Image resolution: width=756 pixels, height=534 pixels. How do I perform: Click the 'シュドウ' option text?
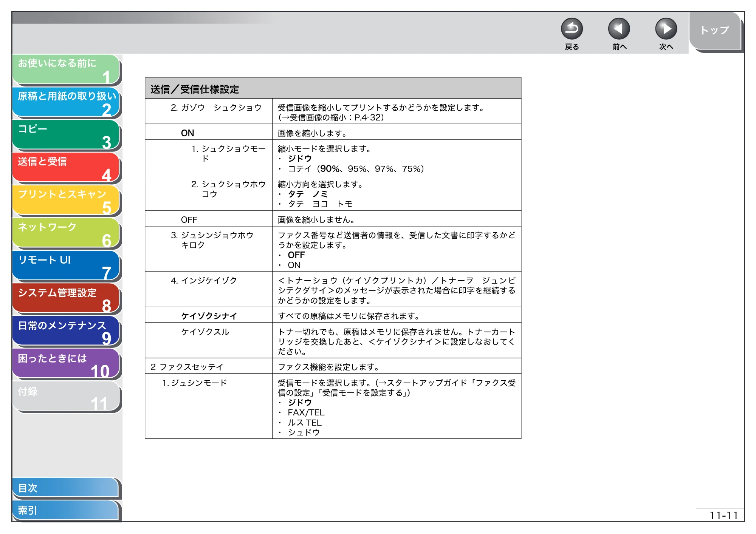304,432
